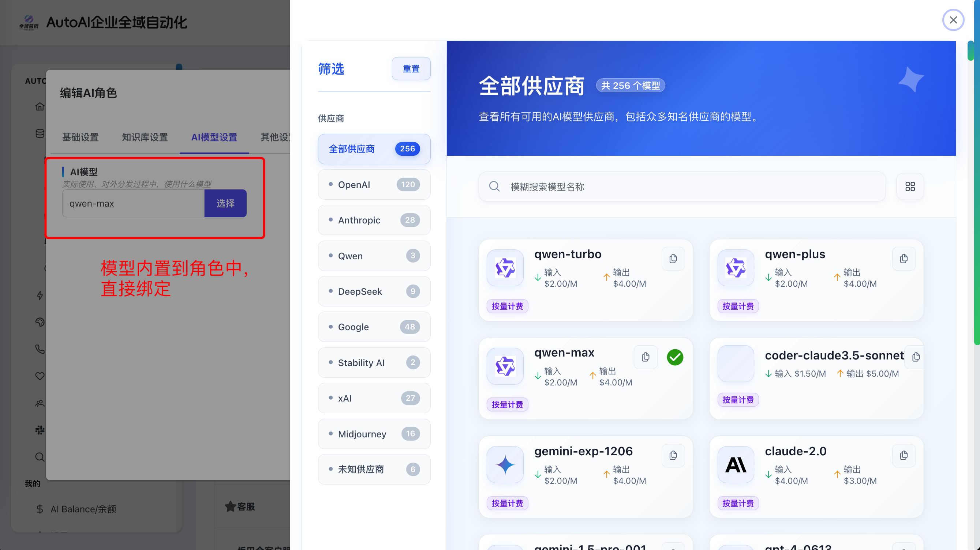Switch to AI模型设置 tab
Screen dimensions: 980x550
[x=214, y=137]
